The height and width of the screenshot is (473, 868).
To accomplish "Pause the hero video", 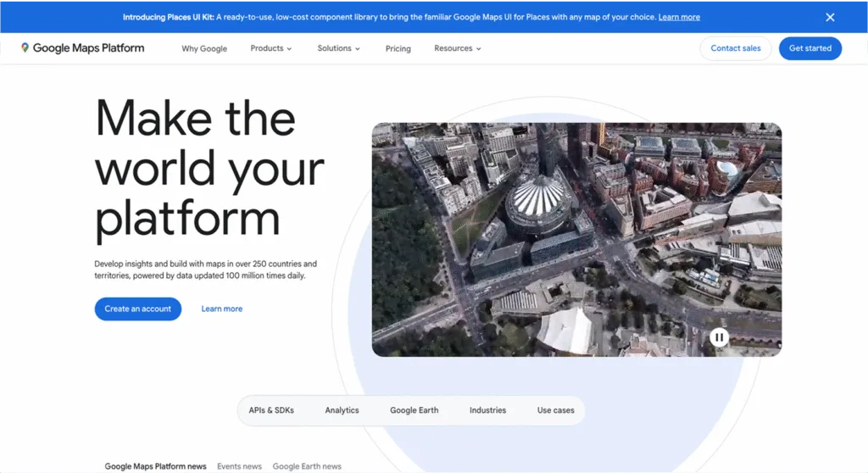I will pyautogui.click(x=719, y=337).
